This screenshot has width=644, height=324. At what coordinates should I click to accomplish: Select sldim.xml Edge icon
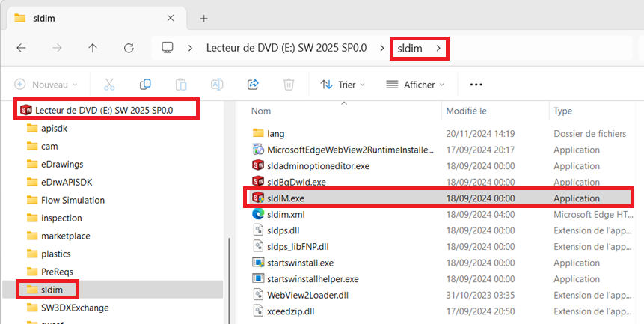[x=258, y=214]
